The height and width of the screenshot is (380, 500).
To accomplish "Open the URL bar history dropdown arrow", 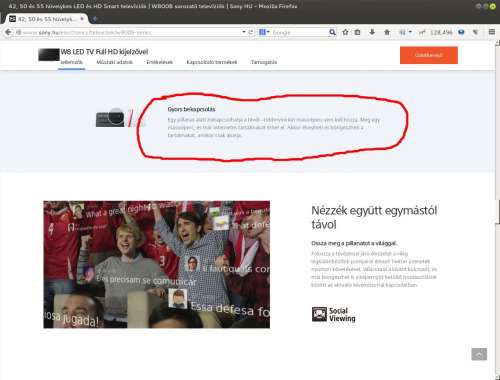I will tap(244, 32).
